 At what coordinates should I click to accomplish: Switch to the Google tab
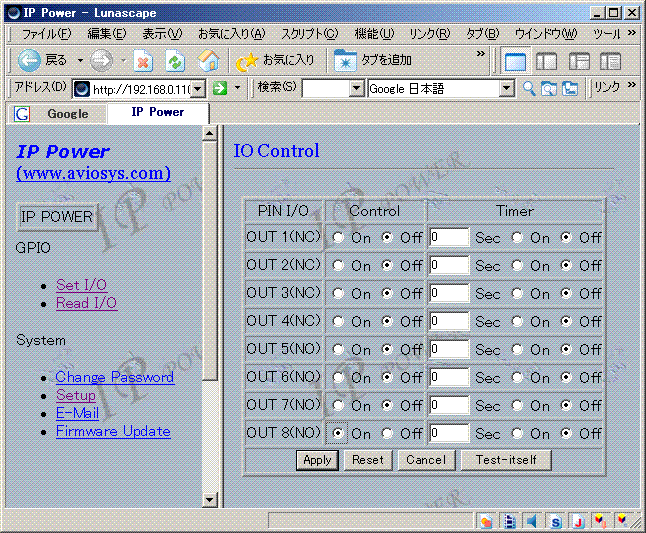click(x=57, y=114)
